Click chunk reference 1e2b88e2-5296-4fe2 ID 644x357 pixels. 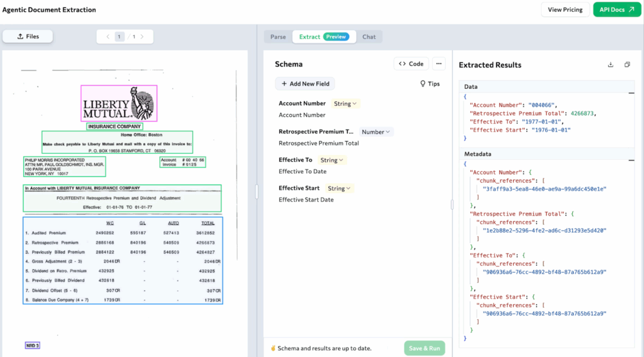pos(545,230)
